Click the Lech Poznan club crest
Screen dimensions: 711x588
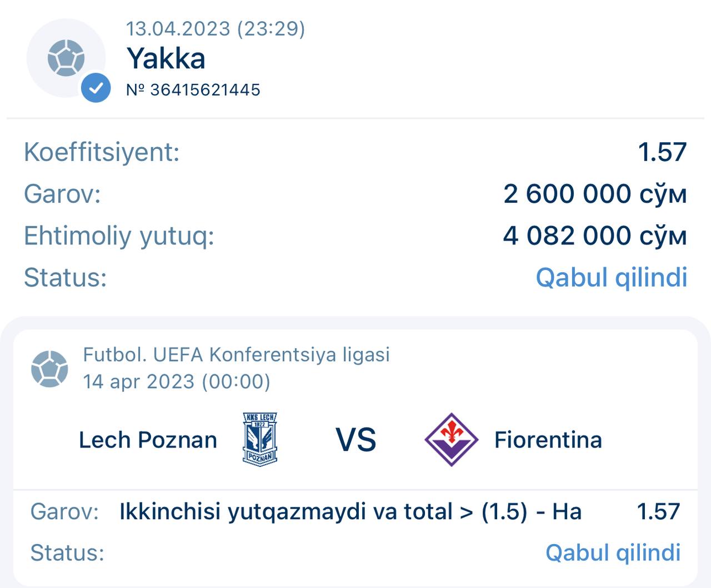[x=260, y=439]
